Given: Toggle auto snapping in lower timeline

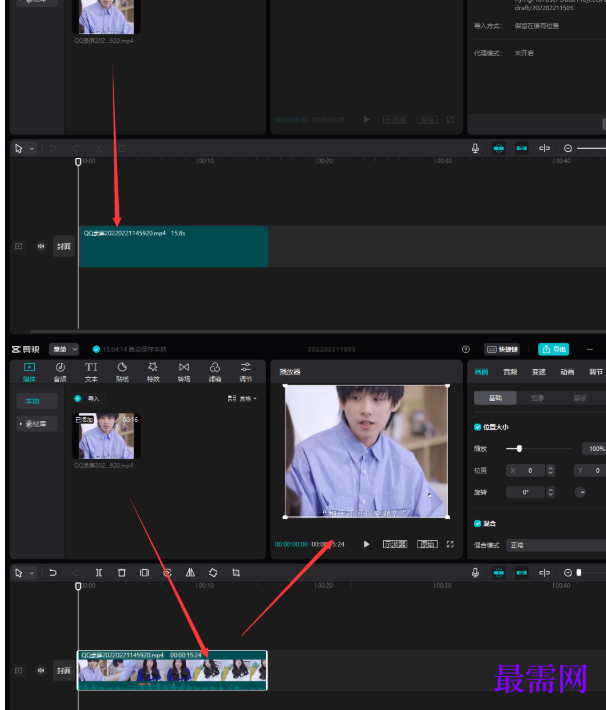Looking at the screenshot, I should pyautogui.click(x=522, y=573).
